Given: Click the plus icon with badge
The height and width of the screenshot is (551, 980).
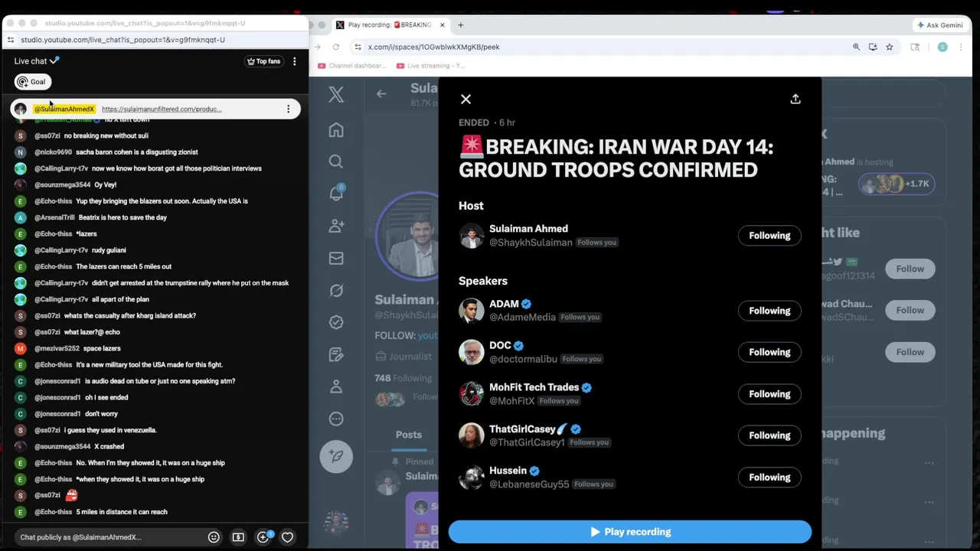Looking at the screenshot, I should point(263,537).
